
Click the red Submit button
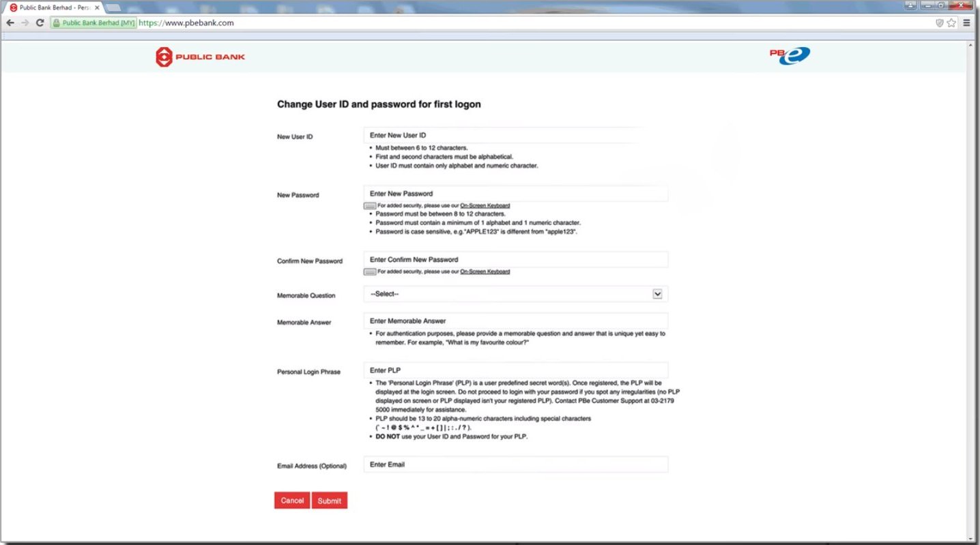coord(330,501)
